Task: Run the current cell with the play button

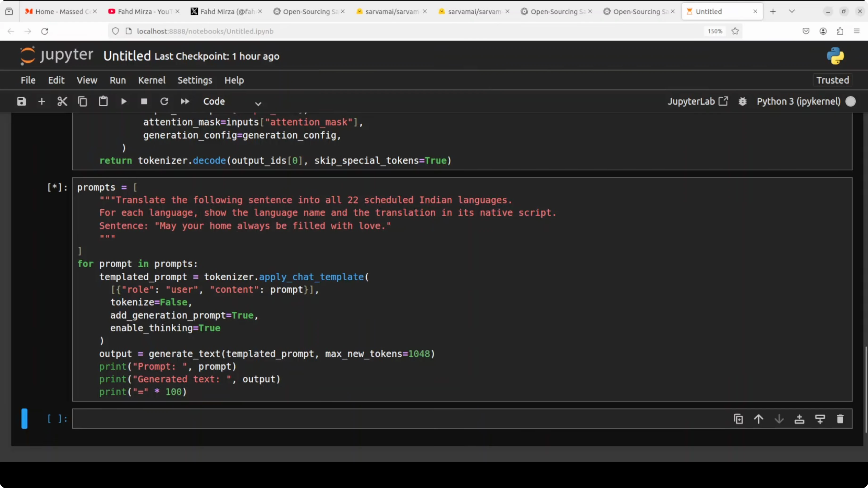Action: click(124, 101)
